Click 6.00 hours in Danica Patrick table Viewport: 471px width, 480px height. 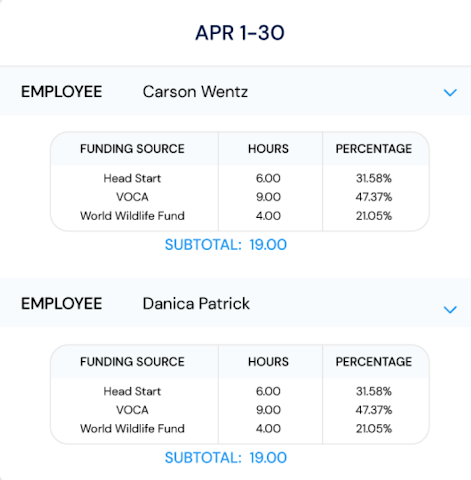coord(268,391)
